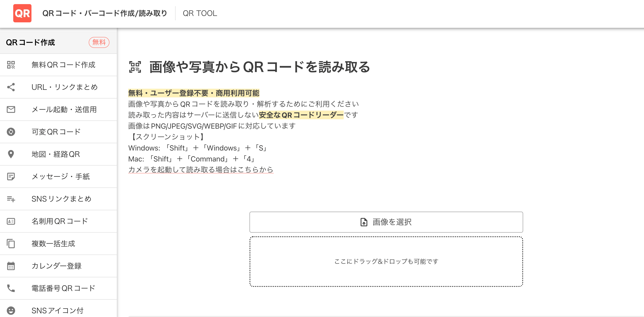Click the phone icon for 電話番号QRコード
644x317 pixels.
pyautogui.click(x=11, y=288)
